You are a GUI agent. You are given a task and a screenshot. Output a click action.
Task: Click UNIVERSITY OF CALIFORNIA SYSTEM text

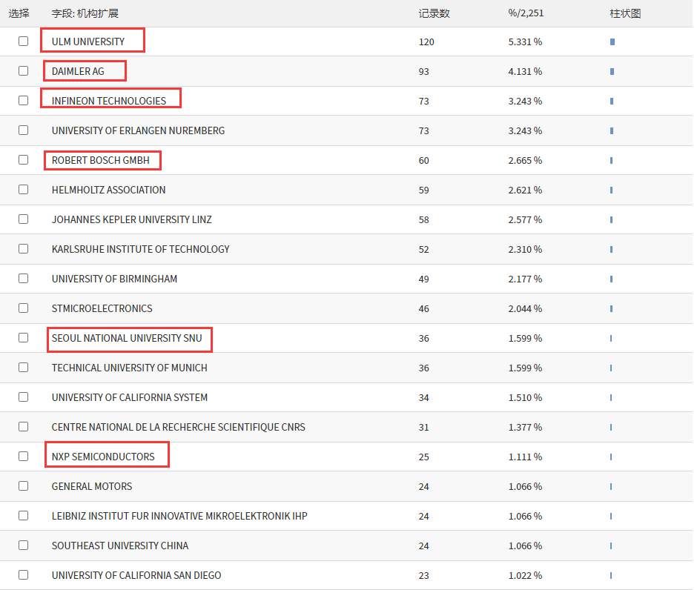click(130, 397)
